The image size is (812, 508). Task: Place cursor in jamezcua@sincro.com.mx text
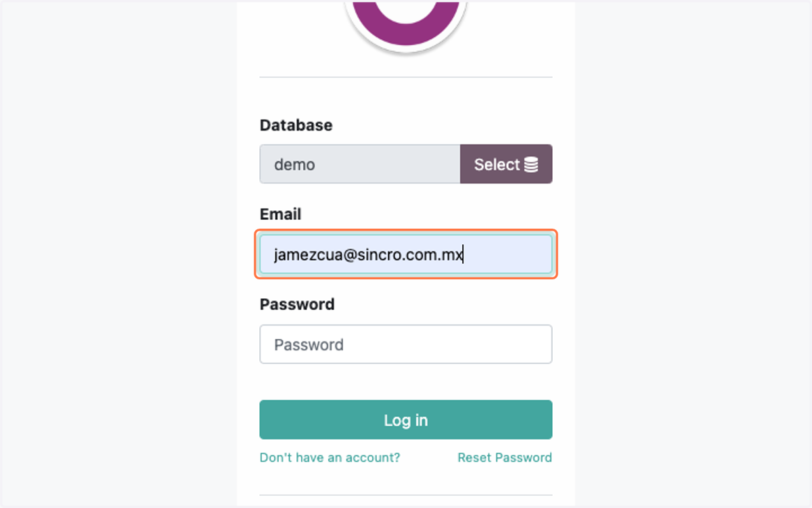pos(368,255)
